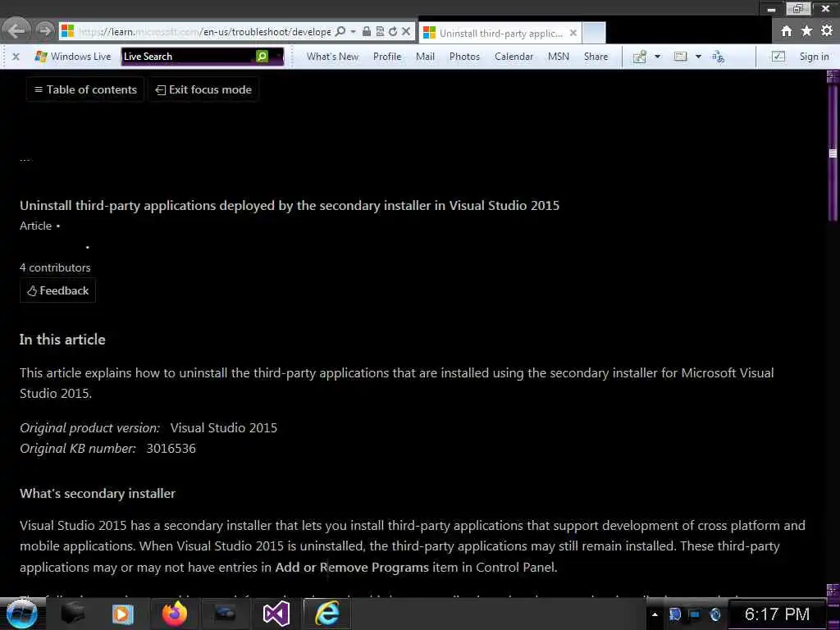840x630 pixels.
Task: Click the breadcrumb ellipsis above the title
Action: click(25, 159)
